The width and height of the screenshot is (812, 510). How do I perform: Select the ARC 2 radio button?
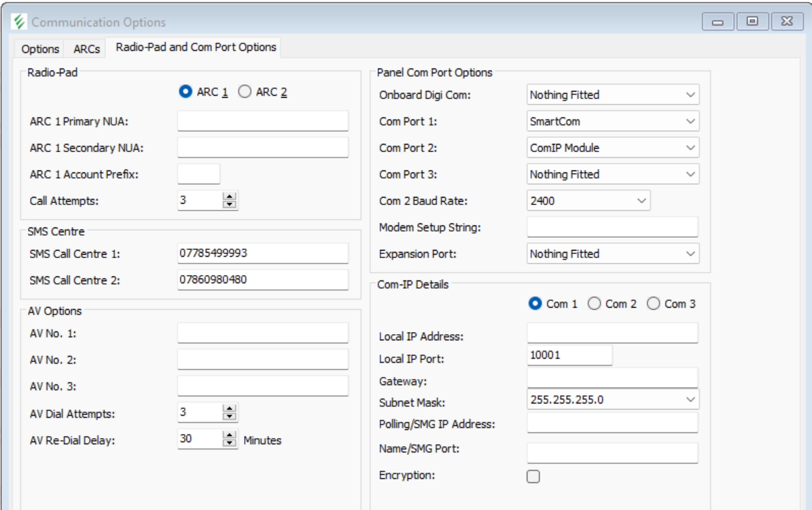[245, 92]
